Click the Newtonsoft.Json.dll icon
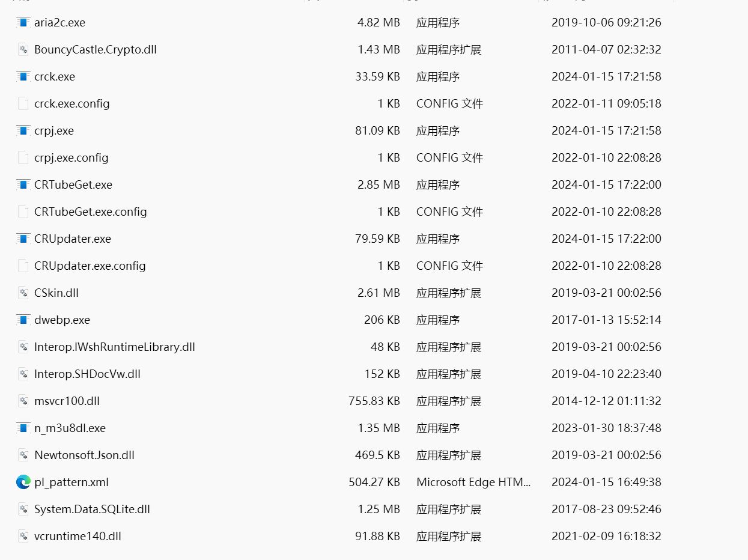 23,455
